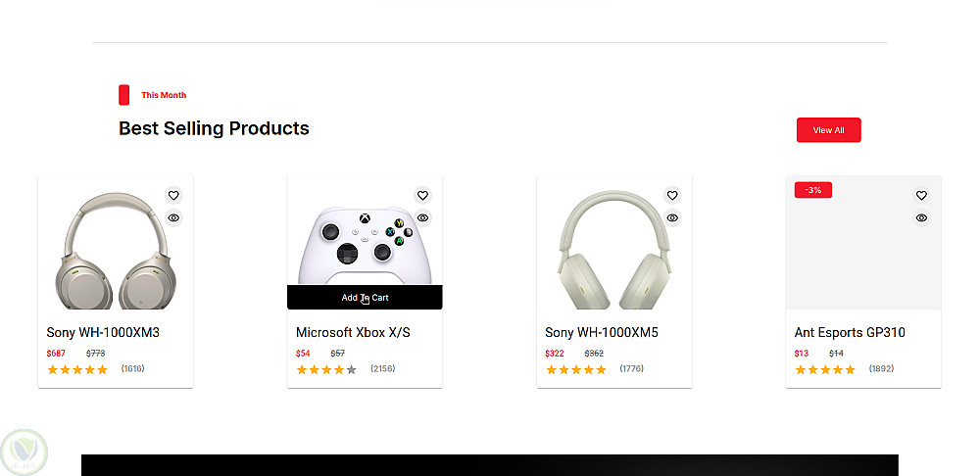This screenshot has width=980, height=476.
Task: Open quick view for Microsoft Xbox X/S
Action: (422, 217)
